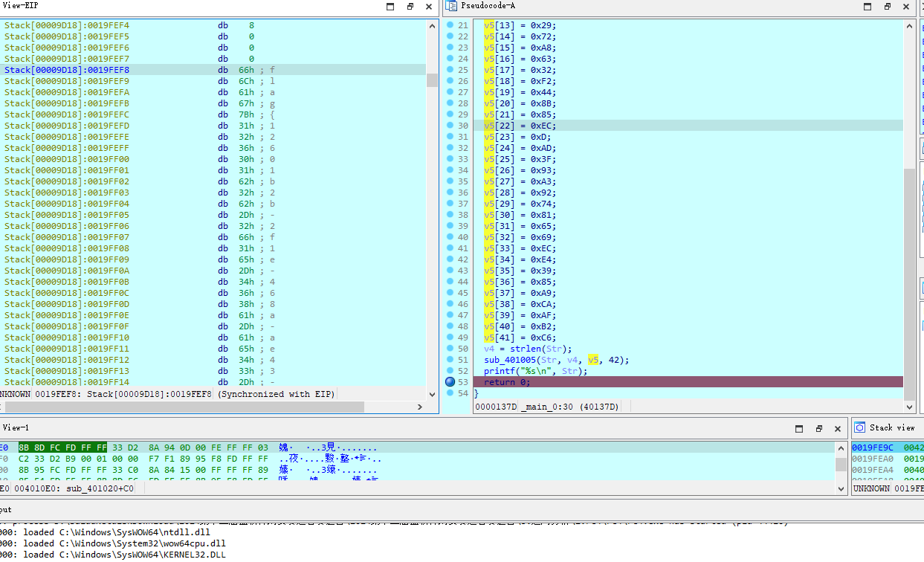This screenshot has width=924, height=562.
Task: Switch to the Pseudocode-A tab title
Action: [x=488, y=6]
